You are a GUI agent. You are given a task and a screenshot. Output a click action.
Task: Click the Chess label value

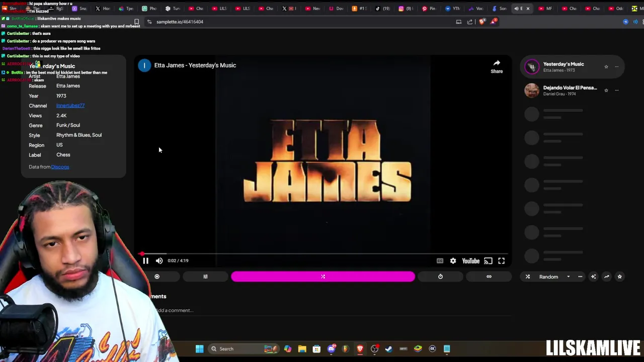pos(63,155)
